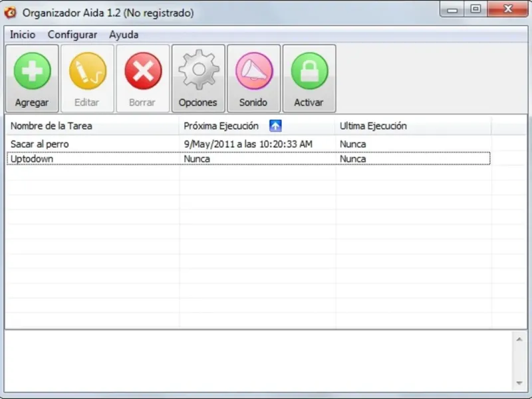Click inside the bottom description text pane

coord(258,361)
